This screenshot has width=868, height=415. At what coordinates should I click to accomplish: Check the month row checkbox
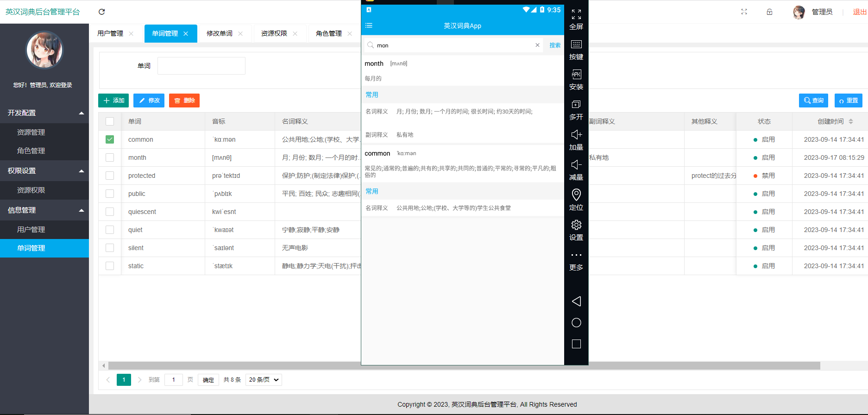click(x=110, y=157)
